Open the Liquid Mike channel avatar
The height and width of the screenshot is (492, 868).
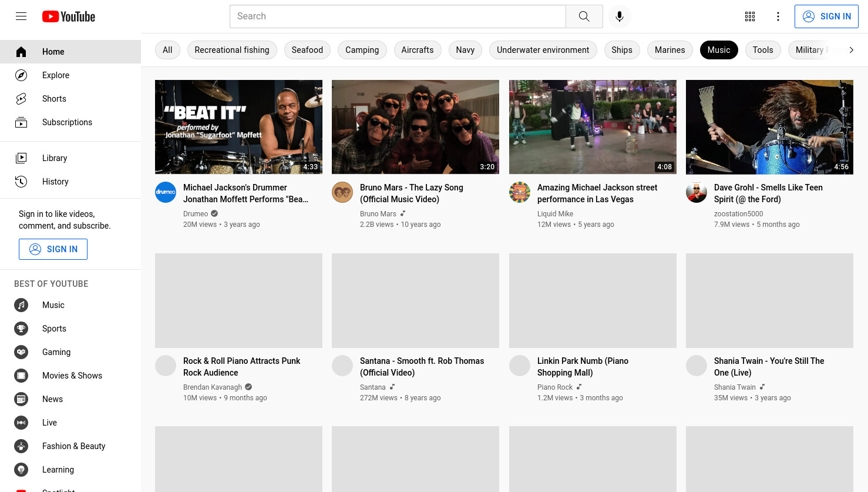(520, 192)
